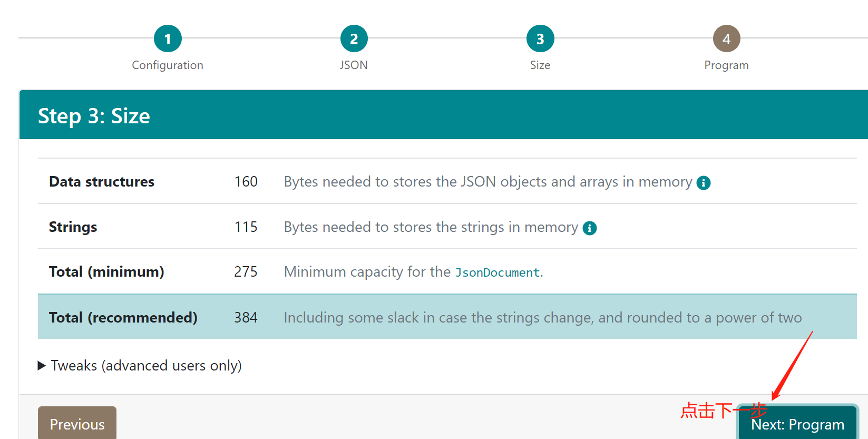Click the Step 3: Size heading
Image resolution: width=868 pixels, height=439 pixels.
[94, 116]
